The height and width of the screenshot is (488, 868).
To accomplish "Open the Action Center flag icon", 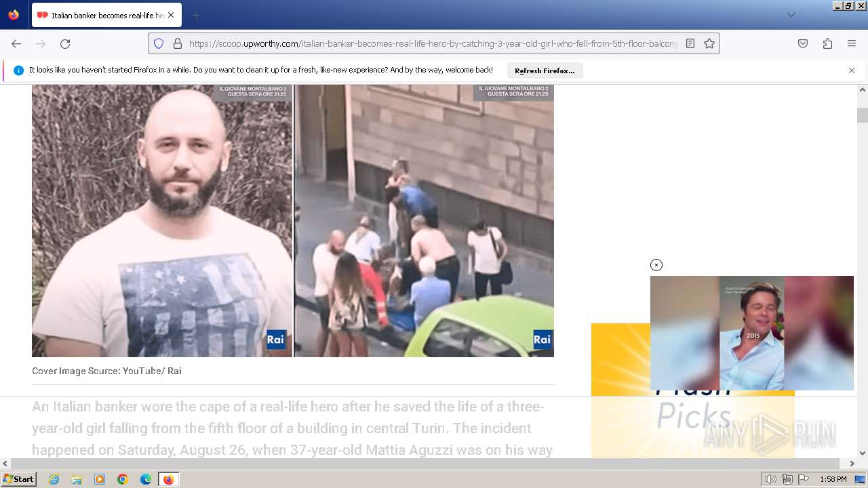I will coord(804,479).
